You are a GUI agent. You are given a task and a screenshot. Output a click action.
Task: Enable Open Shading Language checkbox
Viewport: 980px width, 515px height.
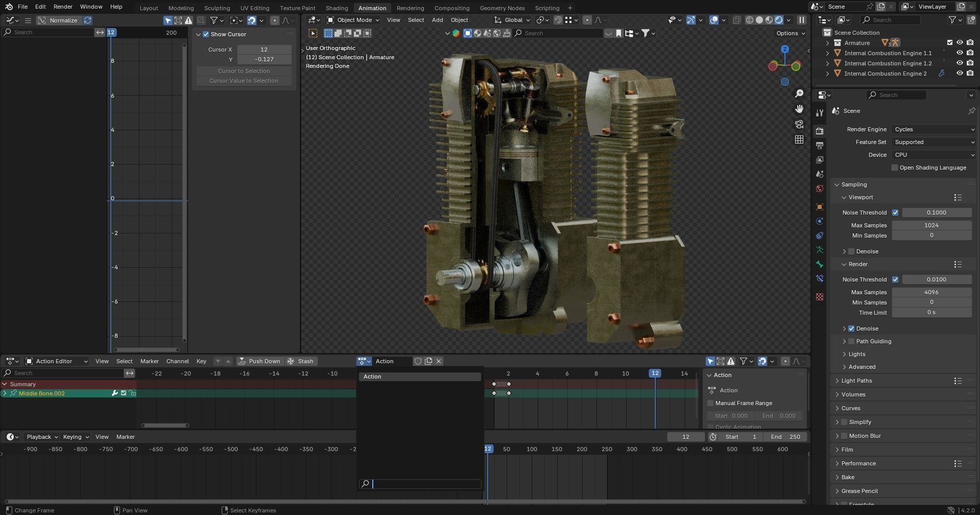pyautogui.click(x=895, y=168)
